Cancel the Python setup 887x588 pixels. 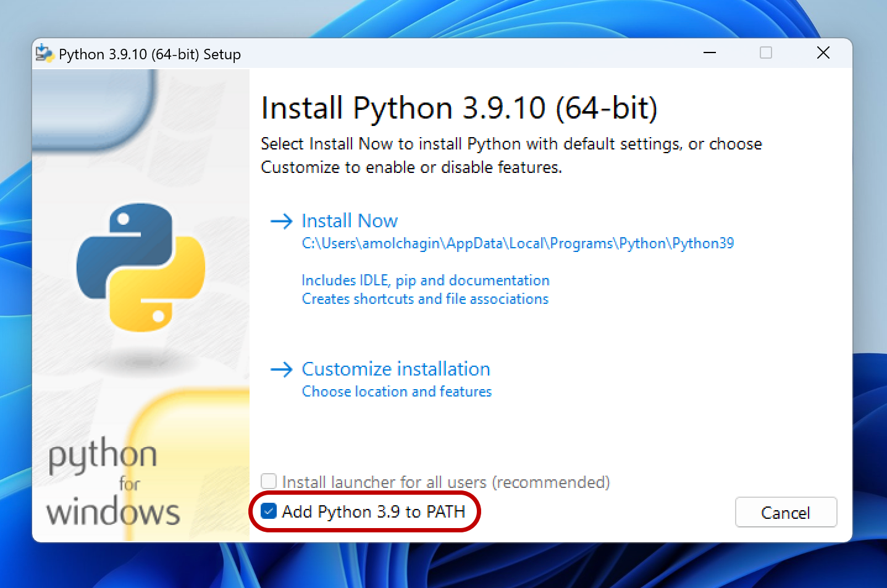[x=786, y=512]
